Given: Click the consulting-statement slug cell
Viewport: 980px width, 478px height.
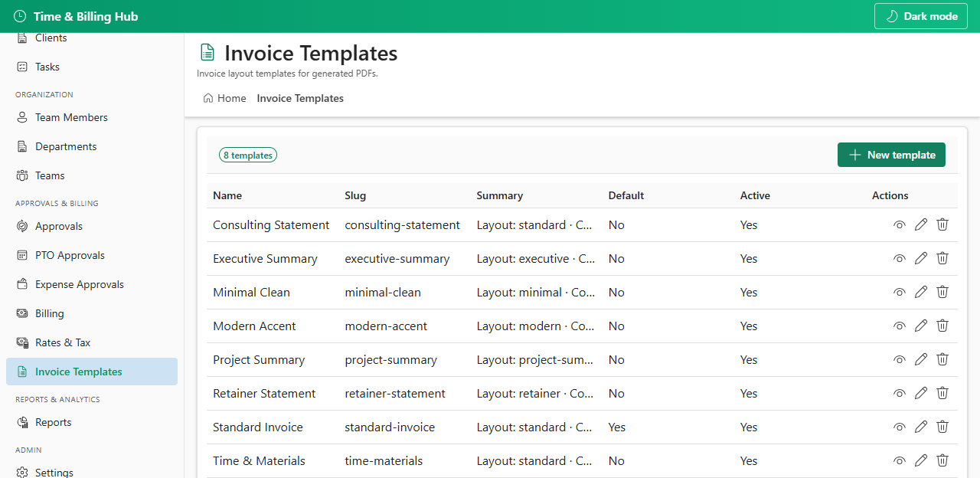Looking at the screenshot, I should point(403,225).
